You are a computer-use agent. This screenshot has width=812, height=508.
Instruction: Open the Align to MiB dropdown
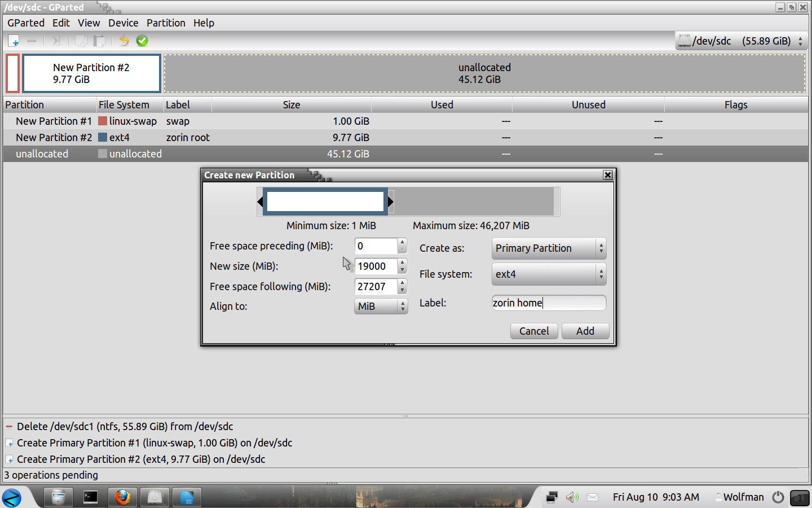381,306
